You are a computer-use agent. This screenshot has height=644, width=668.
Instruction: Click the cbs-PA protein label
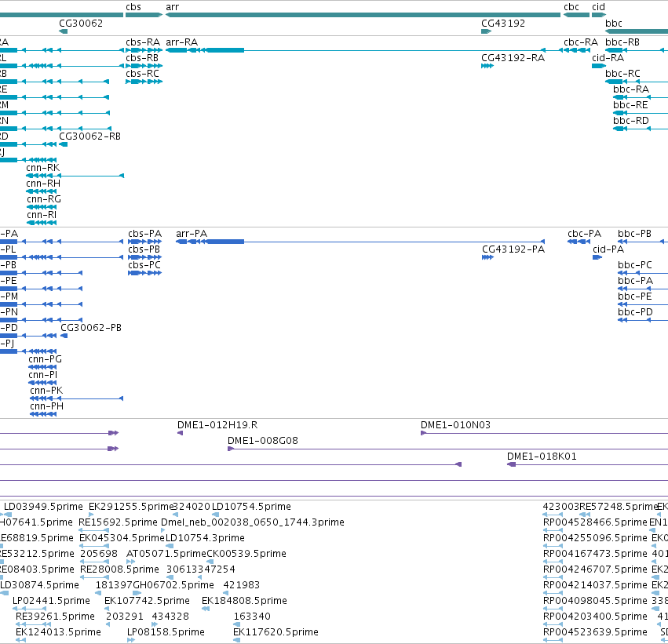point(145,234)
